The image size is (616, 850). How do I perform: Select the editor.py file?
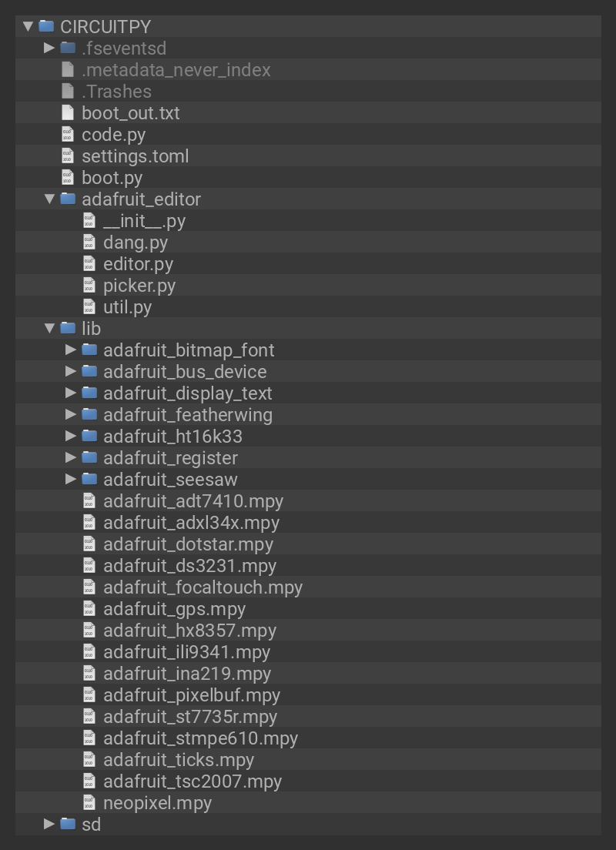tap(138, 264)
